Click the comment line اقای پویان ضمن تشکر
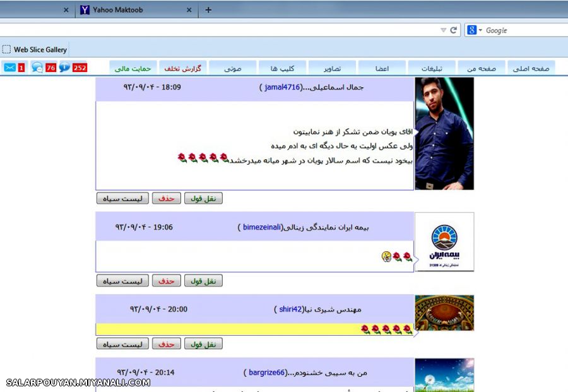Image resolution: width=568 pixels, height=392 pixels. coord(353,132)
